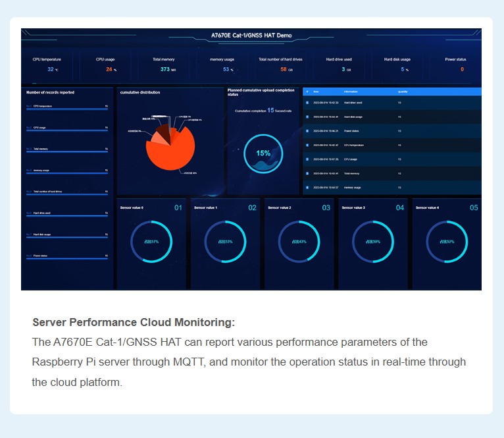Click the 'A7670E Cat-1/GNSS HAT Demo' title

(x=251, y=36)
